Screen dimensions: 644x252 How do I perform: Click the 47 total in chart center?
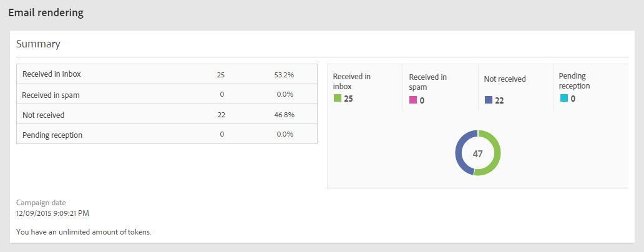click(477, 153)
